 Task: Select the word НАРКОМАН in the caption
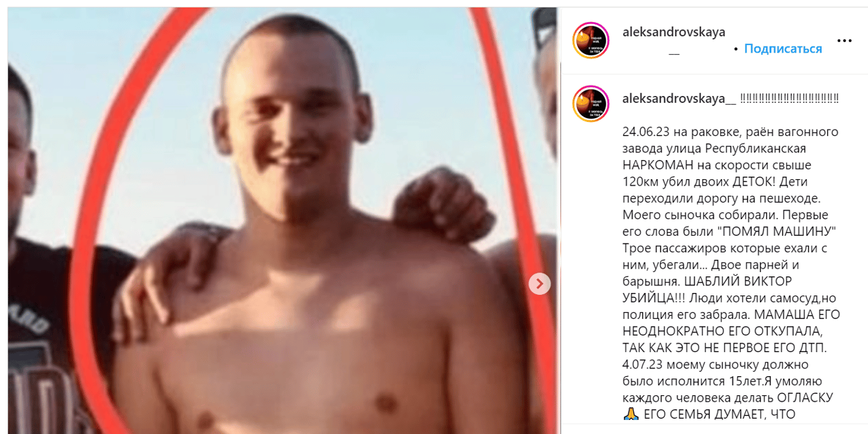pyautogui.click(x=654, y=165)
